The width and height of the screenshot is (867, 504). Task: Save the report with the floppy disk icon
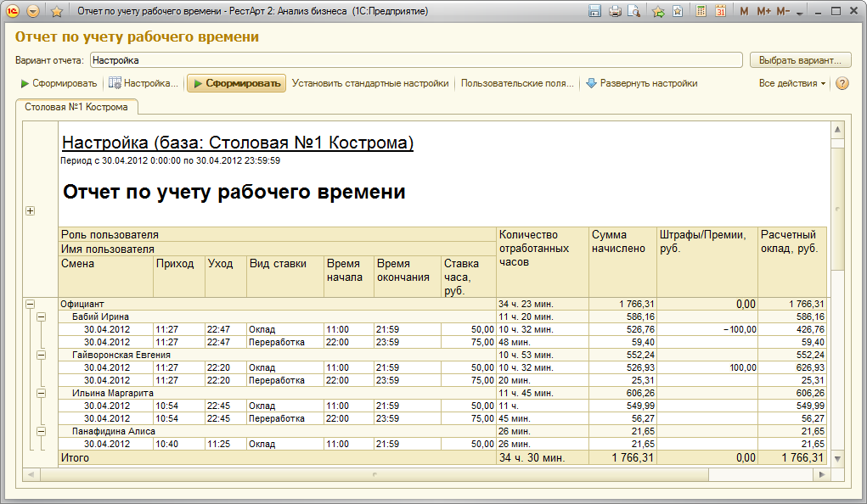594,11
